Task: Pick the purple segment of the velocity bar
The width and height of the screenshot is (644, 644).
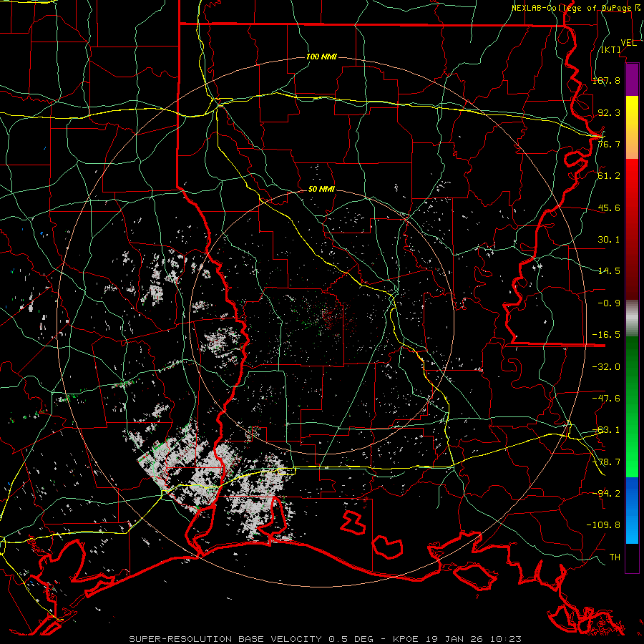Action: [x=632, y=80]
